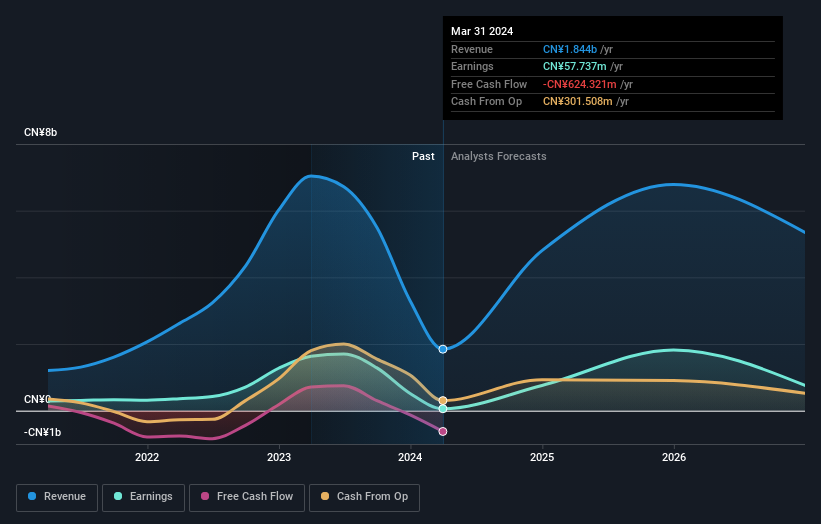Toggle the Earnings legend button
821x524 pixels.
tap(143, 497)
